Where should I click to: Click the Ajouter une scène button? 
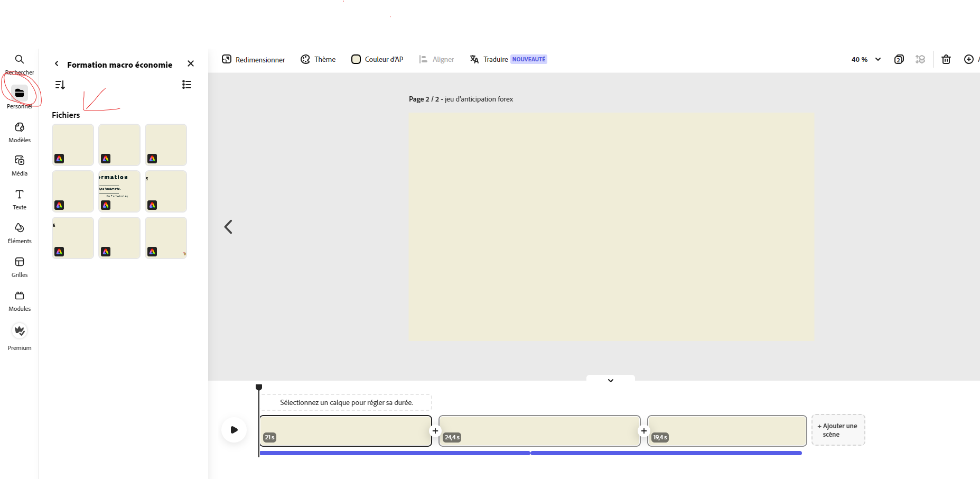838,430
